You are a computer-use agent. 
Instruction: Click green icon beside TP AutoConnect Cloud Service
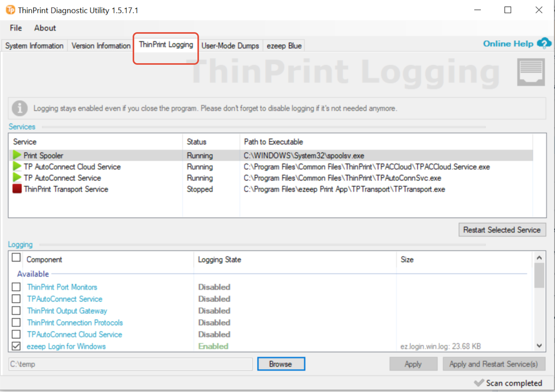click(17, 166)
